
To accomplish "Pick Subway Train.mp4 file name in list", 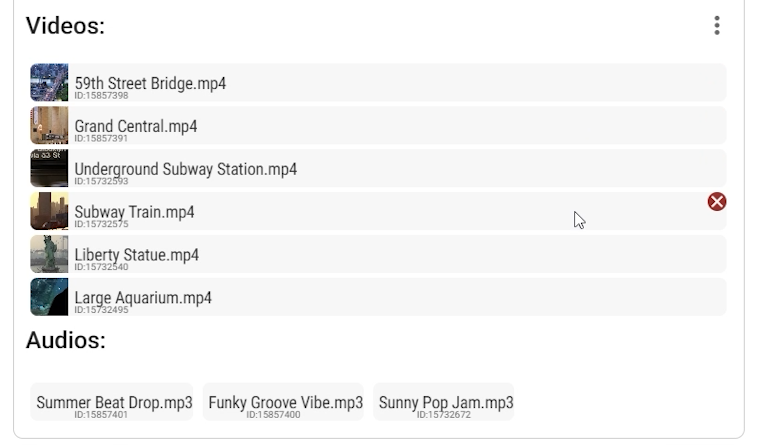I will pyautogui.click(x=134, y=212).
